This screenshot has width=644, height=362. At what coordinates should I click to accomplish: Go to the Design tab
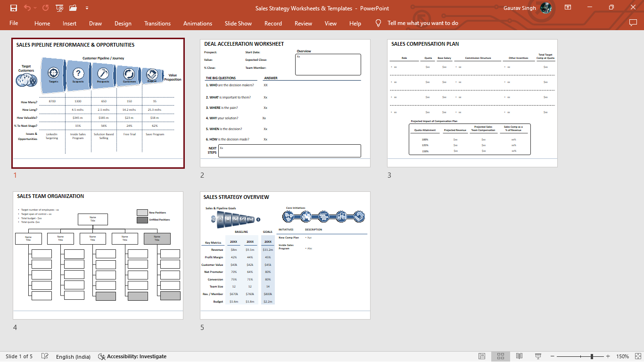tap(123, 23)
